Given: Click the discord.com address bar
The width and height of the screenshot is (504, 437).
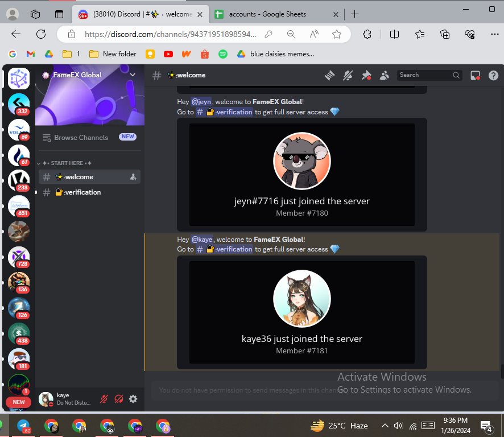Looking at the screenshot, I should point(170,34).
